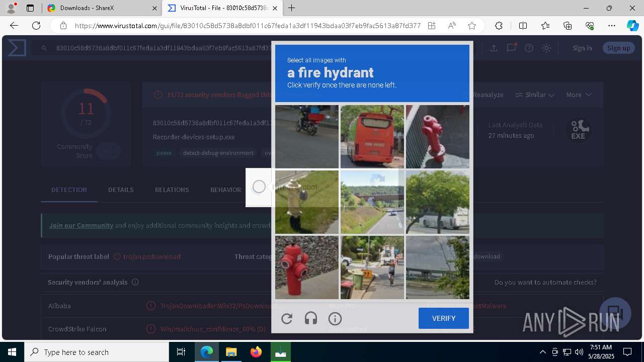Click the peexe tag
644x362 pixels.
[x=164, y=153]
